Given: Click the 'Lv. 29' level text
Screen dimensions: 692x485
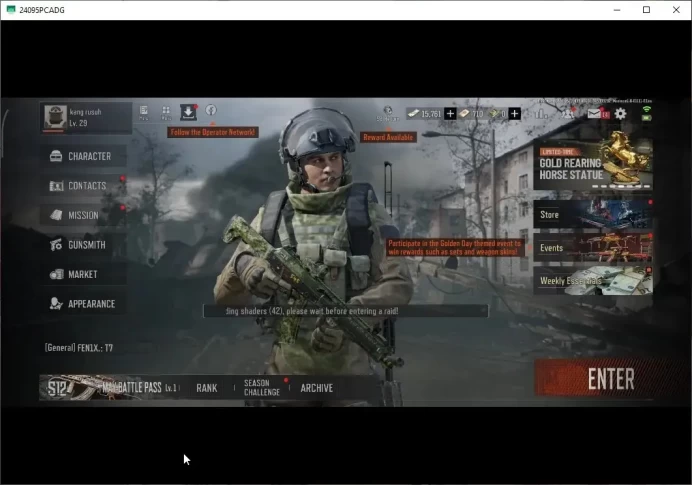Looking at the screenshot, I should [x=78, y=123].
